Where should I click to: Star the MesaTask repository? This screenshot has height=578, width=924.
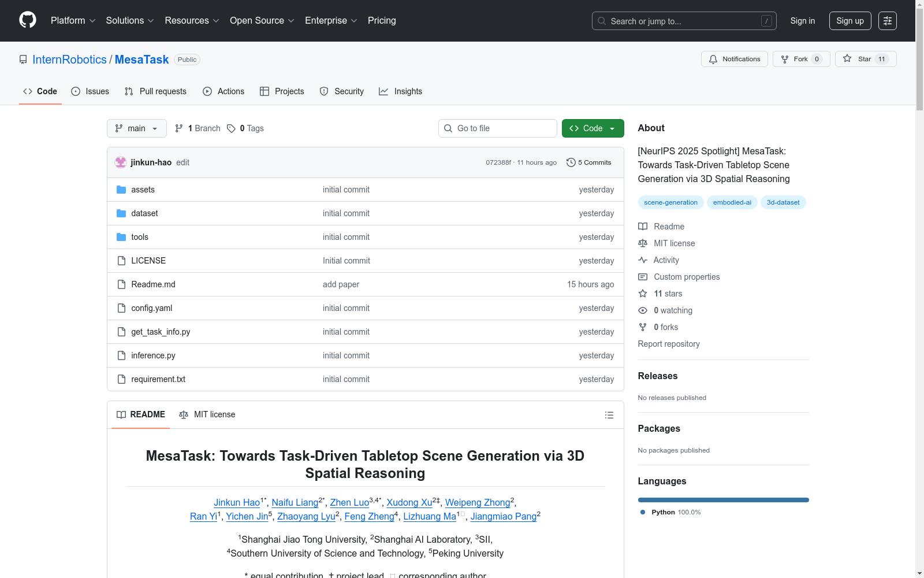(x=866, y=59)
